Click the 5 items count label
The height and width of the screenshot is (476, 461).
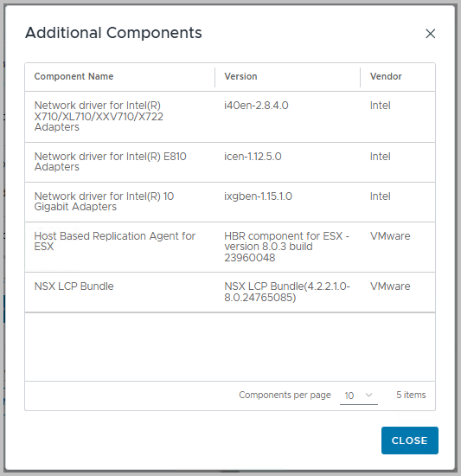point(411,395)
